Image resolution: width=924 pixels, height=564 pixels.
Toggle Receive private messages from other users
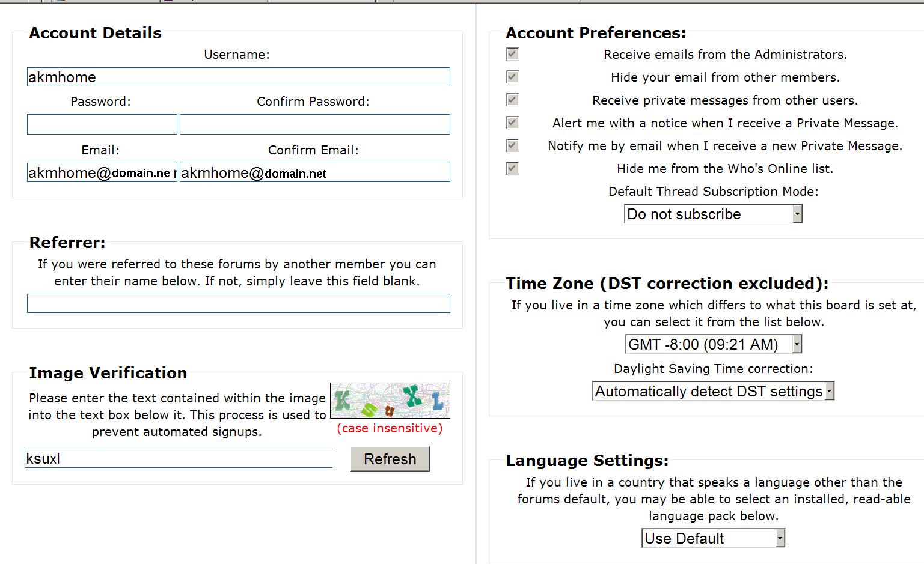coord(513,100)
